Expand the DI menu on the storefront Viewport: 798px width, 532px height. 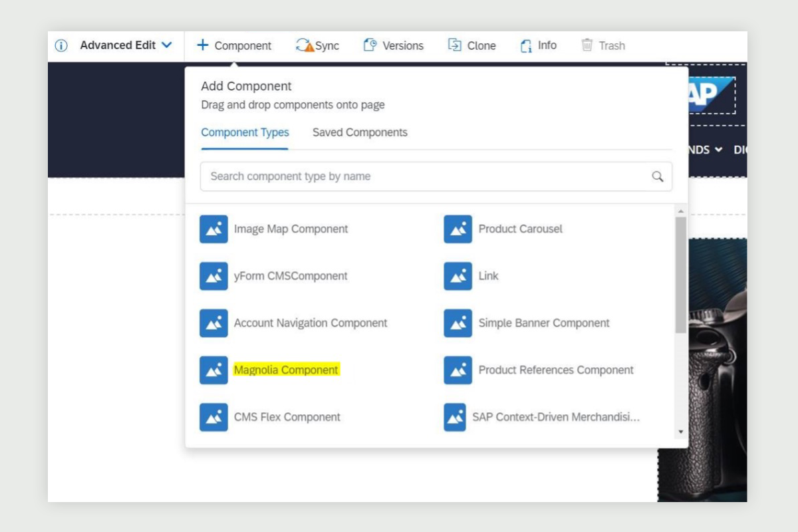(740, 150)
